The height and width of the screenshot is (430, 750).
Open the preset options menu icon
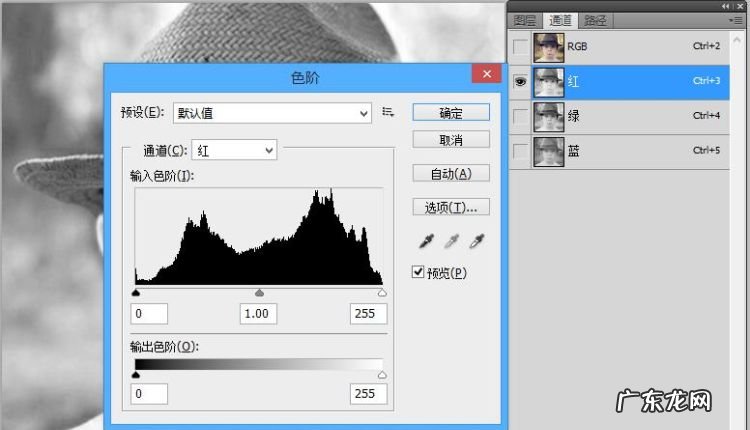pos(389,112)
